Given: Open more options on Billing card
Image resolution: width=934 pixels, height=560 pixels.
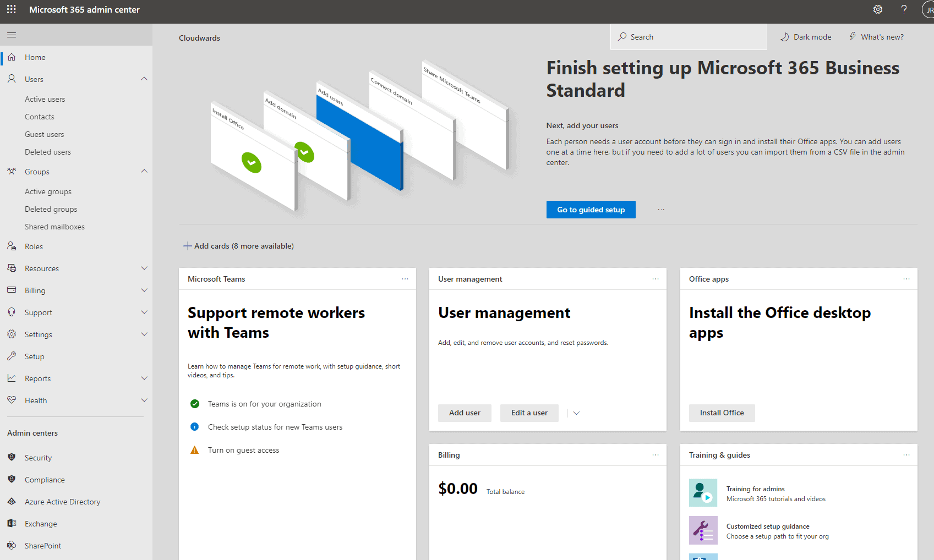Looking at the screenshot, I should pos(656,455).
